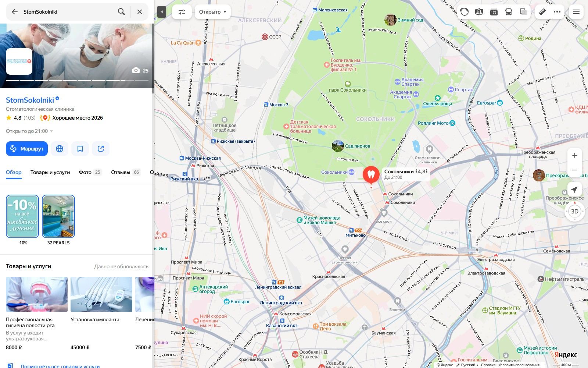Screen dimensions: 588x368
Task: Toggle public transport bus layer
Action: click(x=509, y=12)
